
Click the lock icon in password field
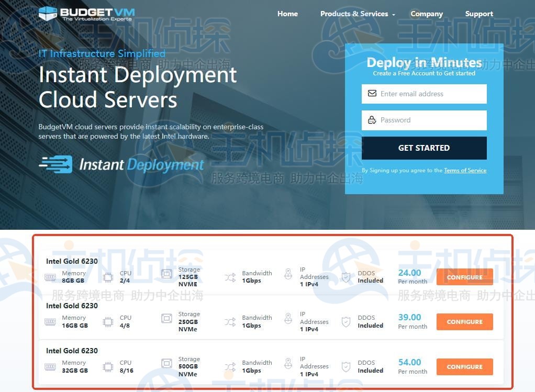[372, 120]
